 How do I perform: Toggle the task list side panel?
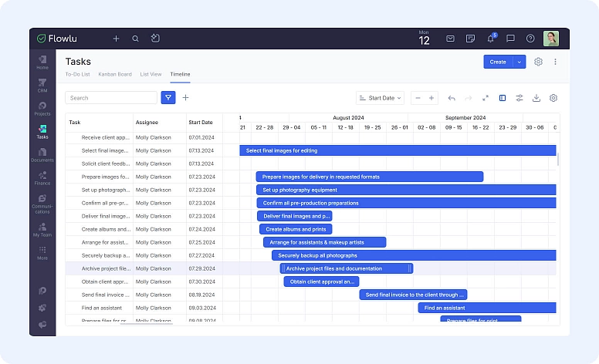click(x=503, y=98)
